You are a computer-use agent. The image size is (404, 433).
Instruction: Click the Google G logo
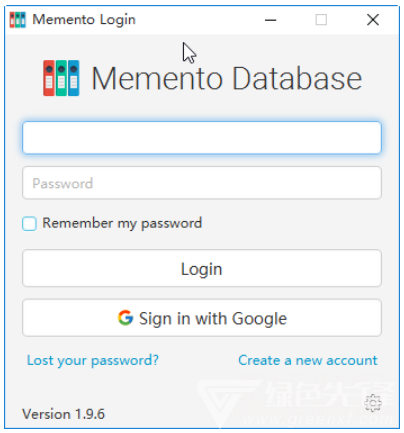coord(125,317)
